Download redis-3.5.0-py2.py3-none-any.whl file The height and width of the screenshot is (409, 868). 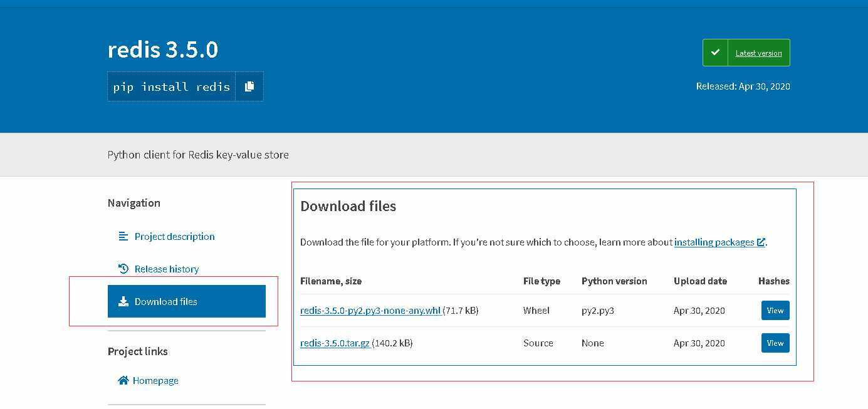(370, 310)
